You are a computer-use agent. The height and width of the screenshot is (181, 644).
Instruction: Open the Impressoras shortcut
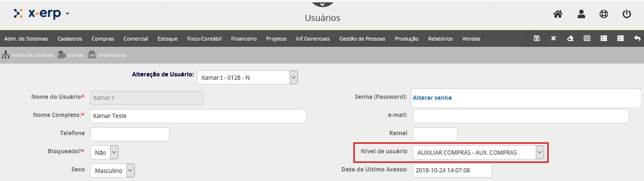pos(107,55)
